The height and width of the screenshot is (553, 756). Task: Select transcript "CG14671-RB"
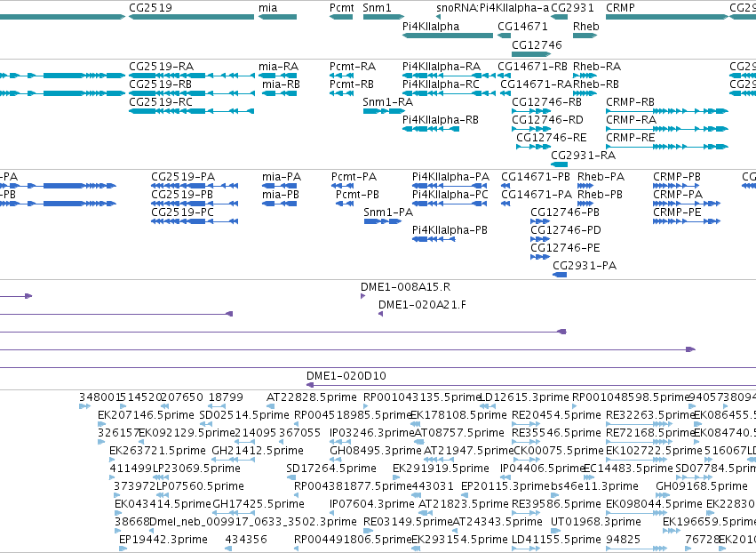[x=532, y=66]
